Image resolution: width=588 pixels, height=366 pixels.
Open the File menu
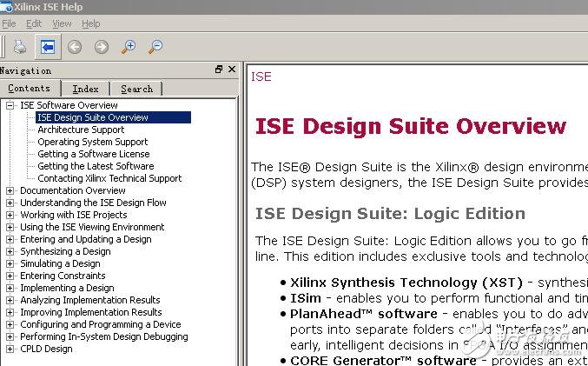click(9, 23)
